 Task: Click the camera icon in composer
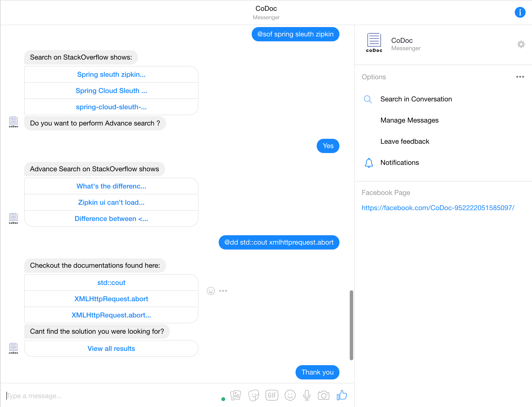(x=323, y=395)
